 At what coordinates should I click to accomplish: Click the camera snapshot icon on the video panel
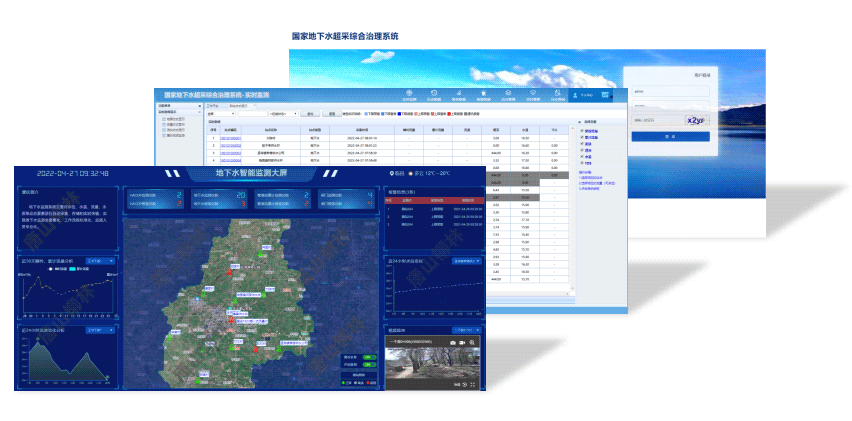point(453,343)
